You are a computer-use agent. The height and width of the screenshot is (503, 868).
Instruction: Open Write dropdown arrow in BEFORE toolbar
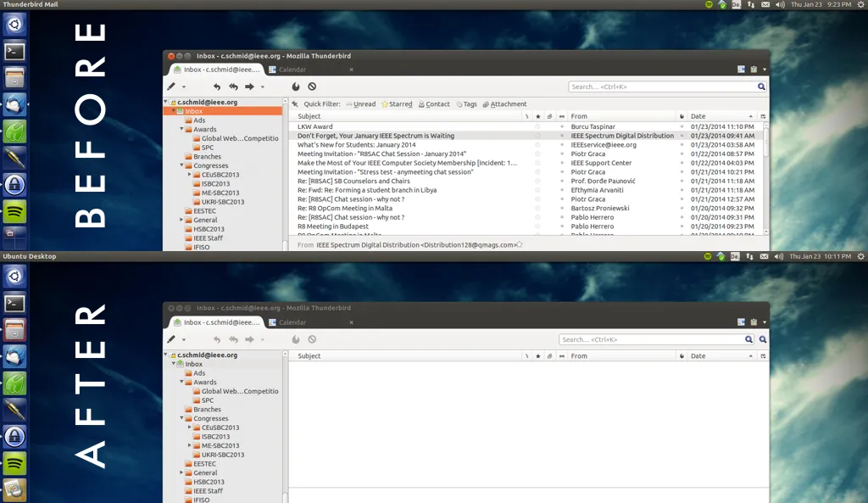[184, 87]
